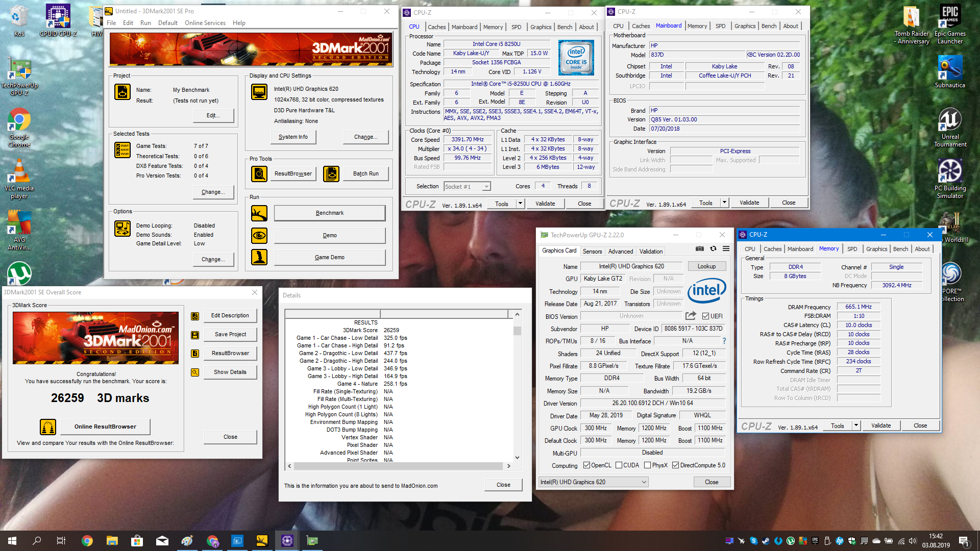Click the Options icon in 3DMark2001
The width and height of the screenshot is (980, 551).
point(122,229)
